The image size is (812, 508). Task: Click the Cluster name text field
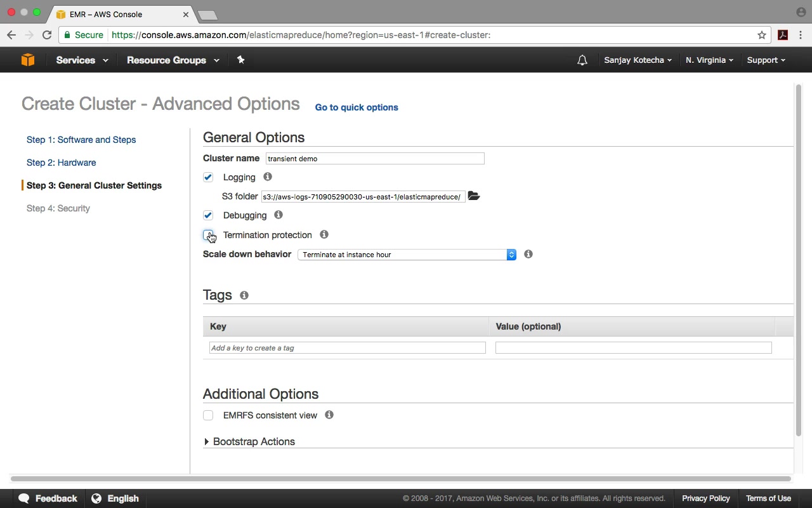(x=375, y=159)
